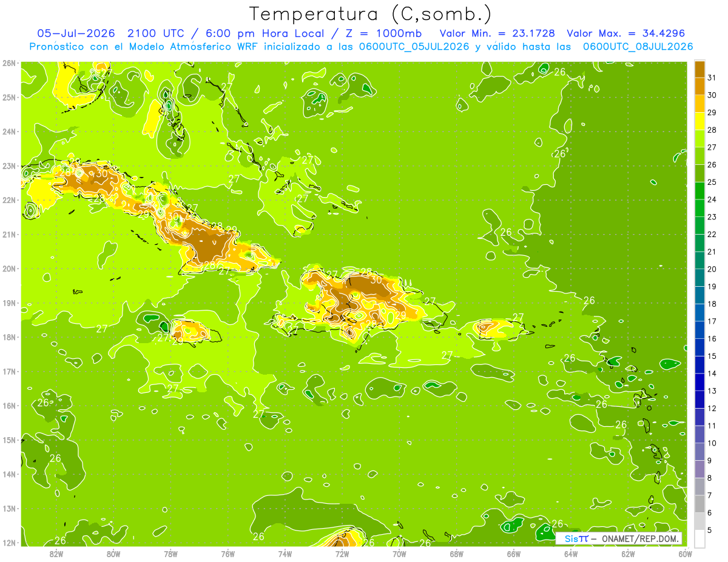Screen dimensions: 728x562
Task: Click the "74W" longitude axis label
Action: 285,554
